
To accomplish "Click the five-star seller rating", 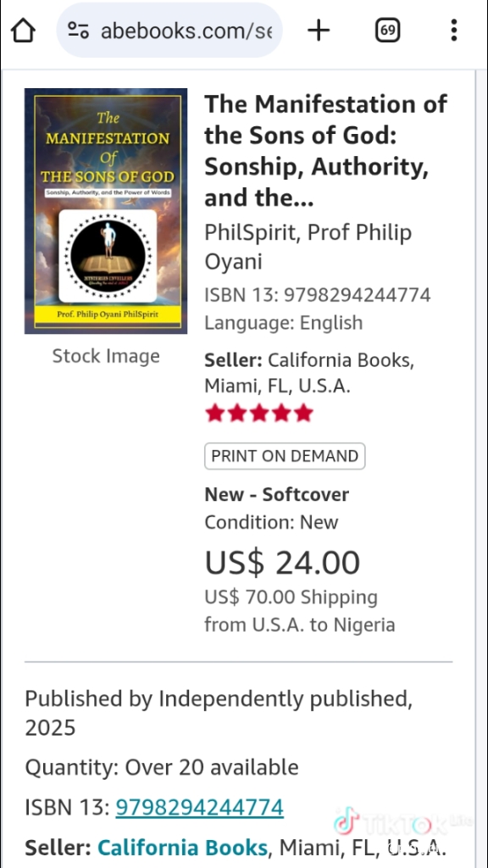I will point(259,414).
